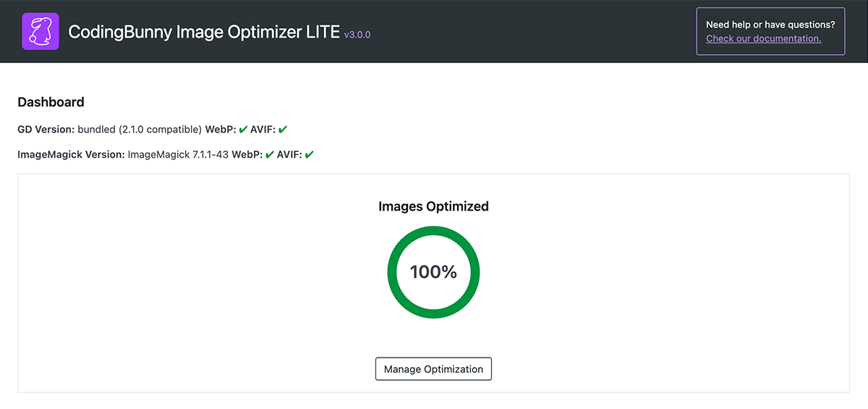Click the 'ImageMagick 7.1.1-43' version text
Screen dimensions: 868x409
(x=178, y=155)
